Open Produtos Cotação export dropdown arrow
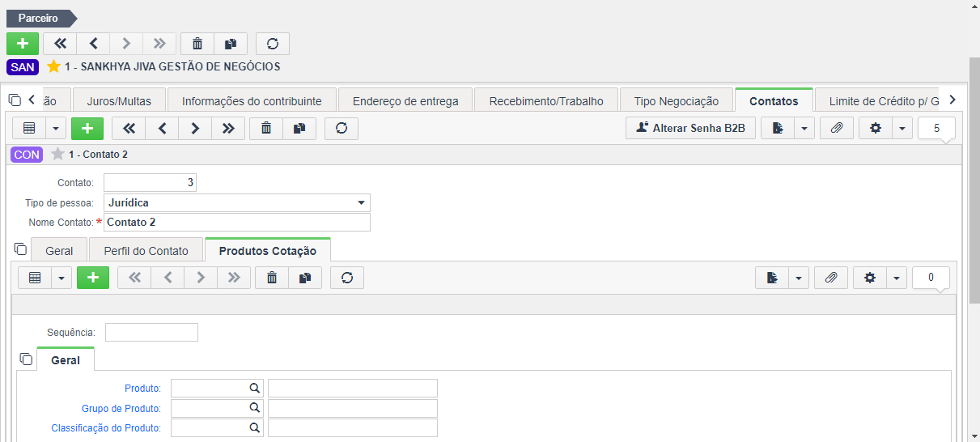980x442 pixels. click(799, 278)
